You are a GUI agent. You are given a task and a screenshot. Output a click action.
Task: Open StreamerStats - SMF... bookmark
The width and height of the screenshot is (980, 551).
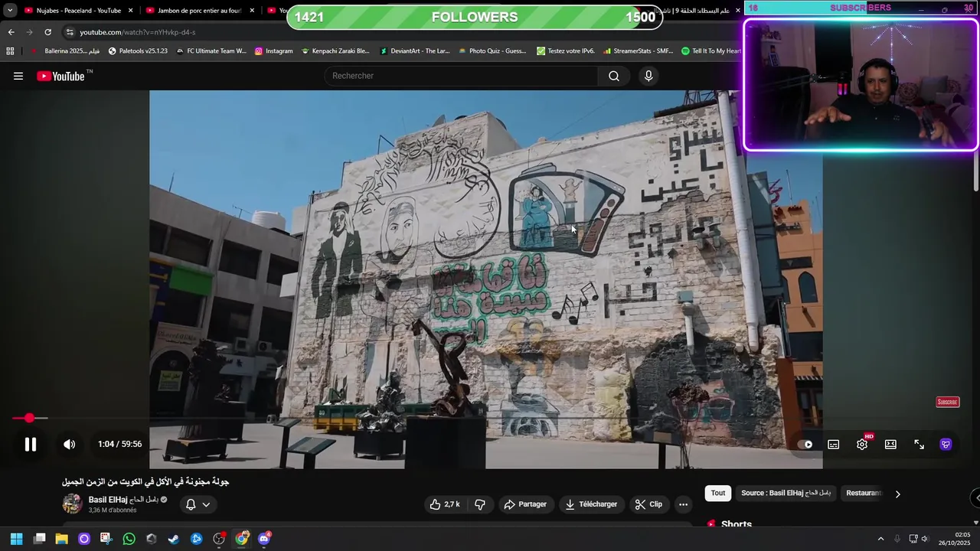coord(638,51)
